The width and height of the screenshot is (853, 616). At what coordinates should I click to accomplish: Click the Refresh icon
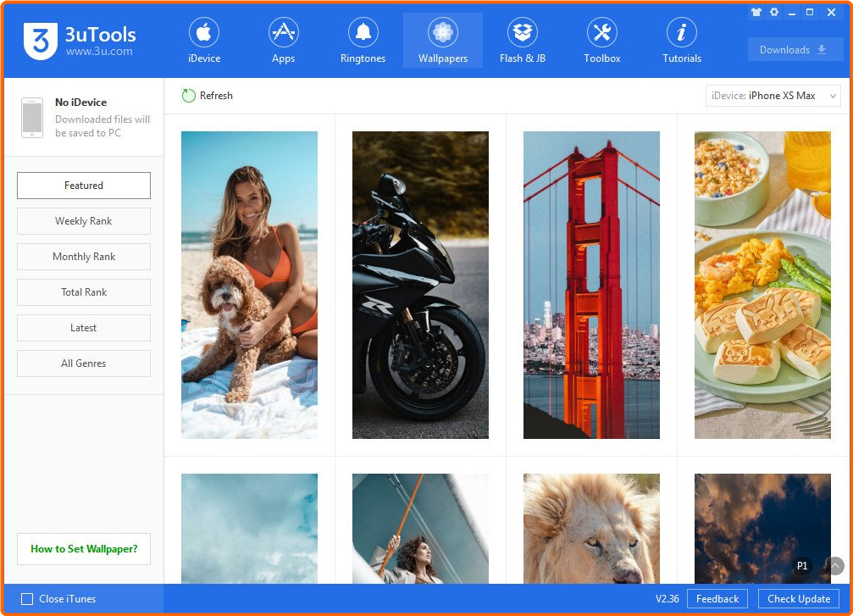(188, 96)
